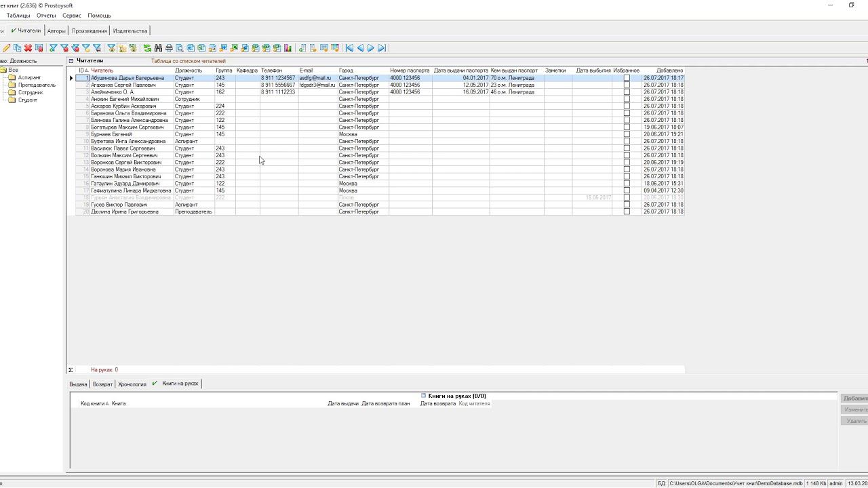This screenshot has height=488, width=868.
Task: Select Сотрудник in the position tree
Action: point(31,93)
